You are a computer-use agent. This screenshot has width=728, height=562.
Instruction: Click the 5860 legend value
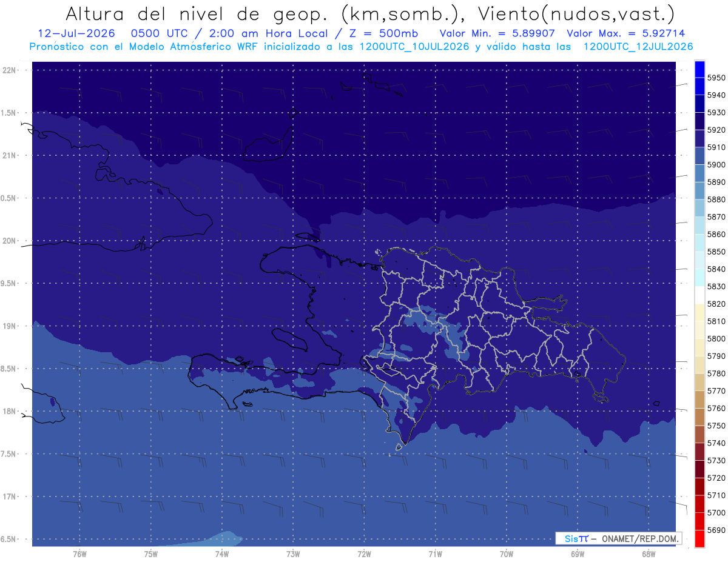pos(716,234)
